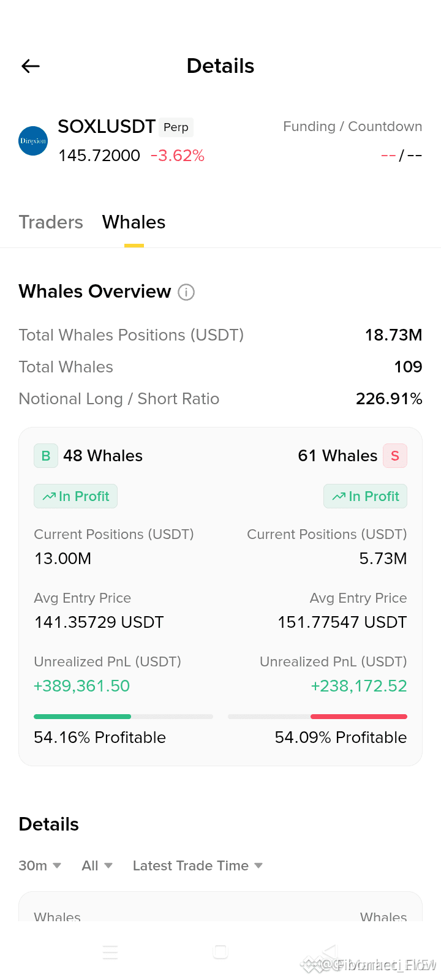Tap the long side In Profit tag
The image size is (441, 980).
75,496
